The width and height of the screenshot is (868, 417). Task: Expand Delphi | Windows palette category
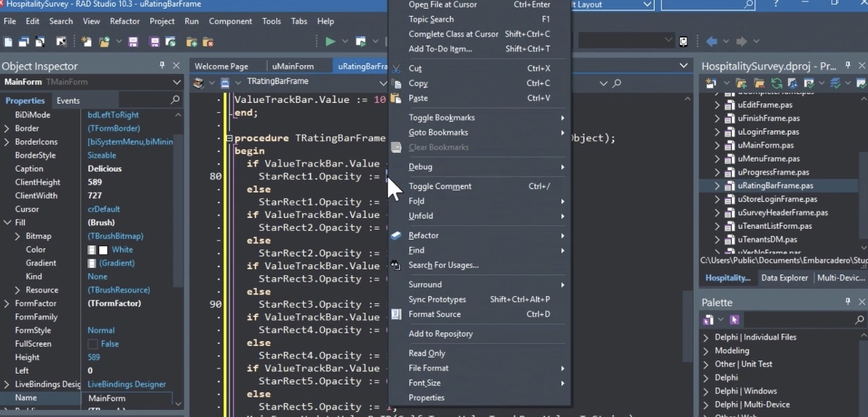[x=706, y=391]
